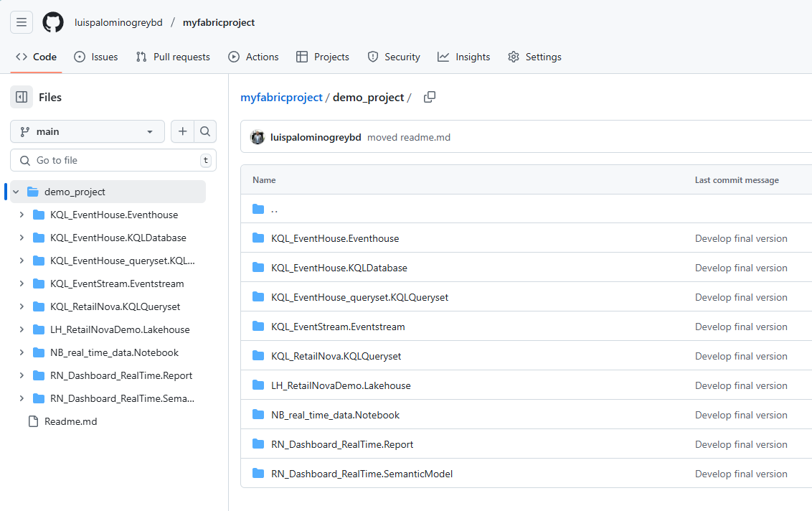Open the hamburger navigation menu

coord(22,22)
